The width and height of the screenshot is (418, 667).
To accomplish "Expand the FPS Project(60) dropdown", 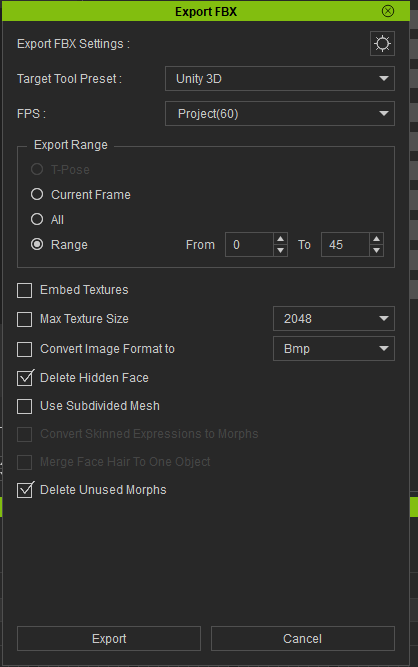I will click(x=280, y=114).
